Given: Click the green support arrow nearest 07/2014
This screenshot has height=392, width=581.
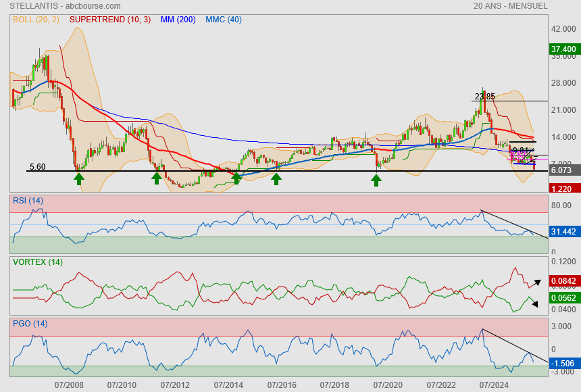Looking at the screenshot, I should click(x=236, y=178).
